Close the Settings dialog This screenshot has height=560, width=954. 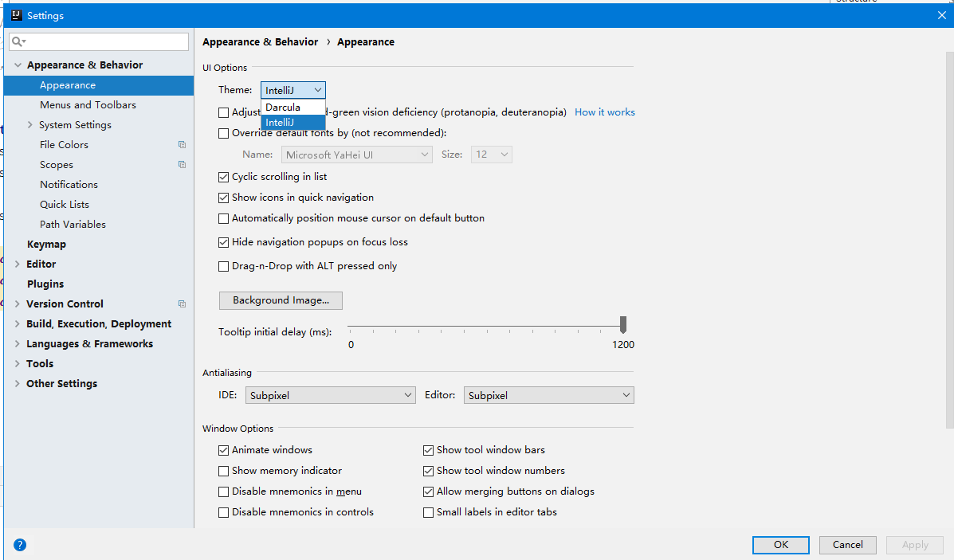942,15
